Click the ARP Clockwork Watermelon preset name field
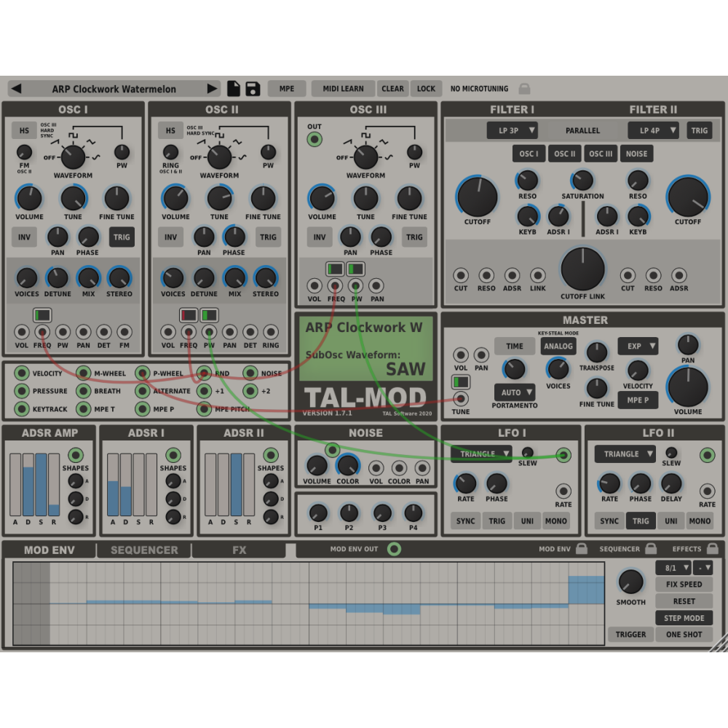728x728 pixels. pyautogui.click(x=113, y=88)
